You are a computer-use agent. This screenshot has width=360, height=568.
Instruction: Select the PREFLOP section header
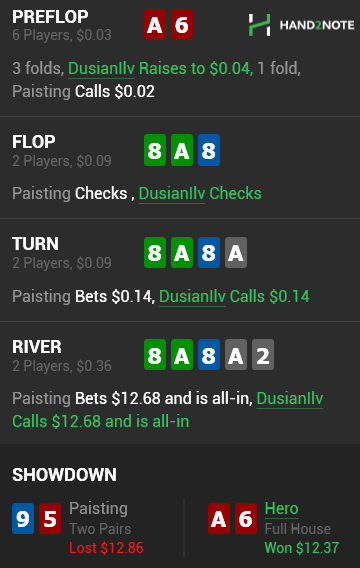[x=50, y=17]
